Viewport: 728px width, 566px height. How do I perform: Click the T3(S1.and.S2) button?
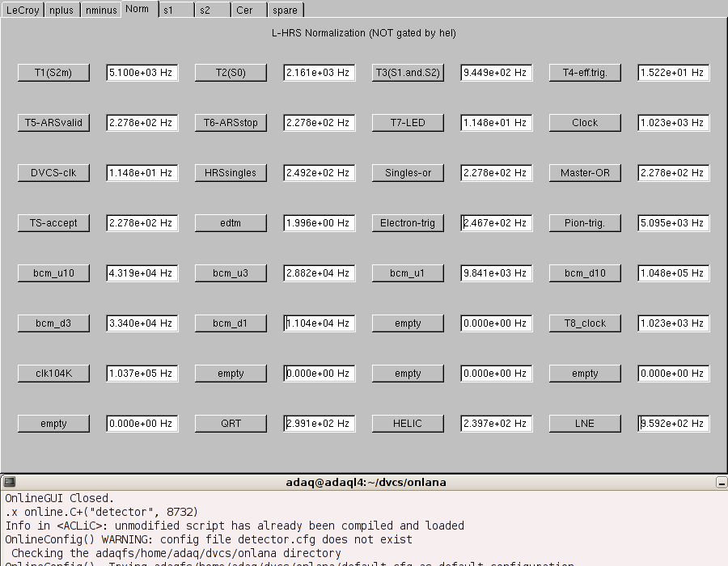click(408, 73)
